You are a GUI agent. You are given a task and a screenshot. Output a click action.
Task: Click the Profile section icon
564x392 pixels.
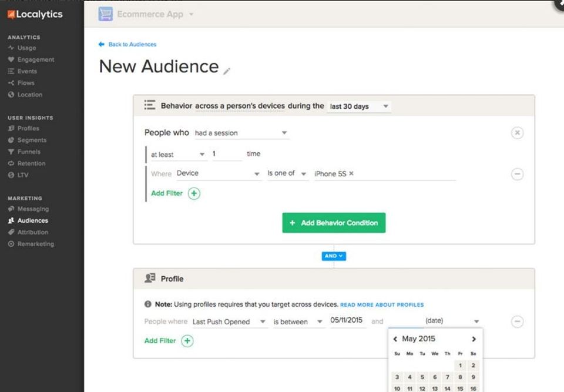click(x=150, y=278)
